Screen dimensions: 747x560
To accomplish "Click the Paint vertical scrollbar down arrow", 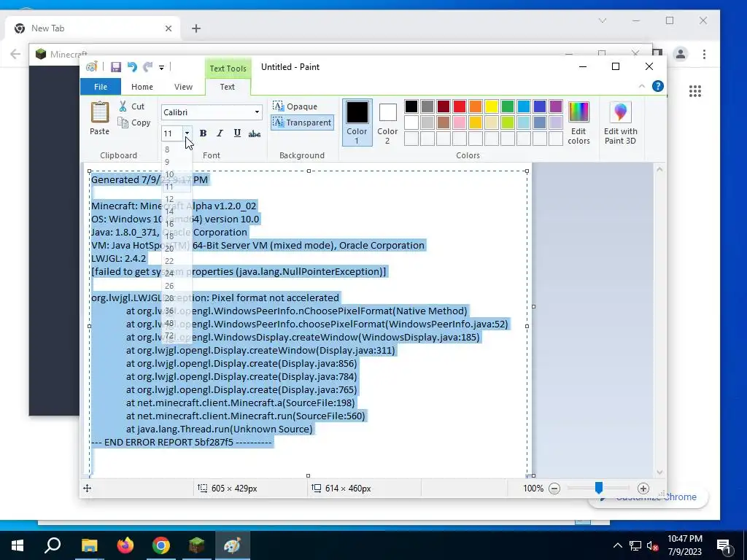I will (x=659, y=472).
